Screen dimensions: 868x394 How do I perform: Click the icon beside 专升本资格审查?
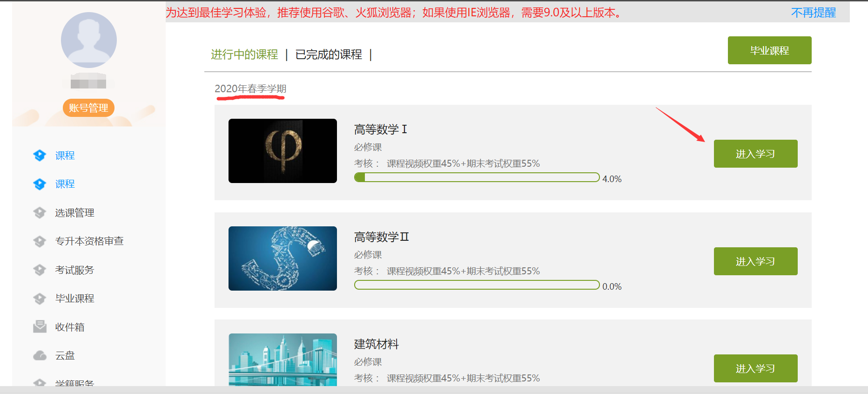[40, 241]
